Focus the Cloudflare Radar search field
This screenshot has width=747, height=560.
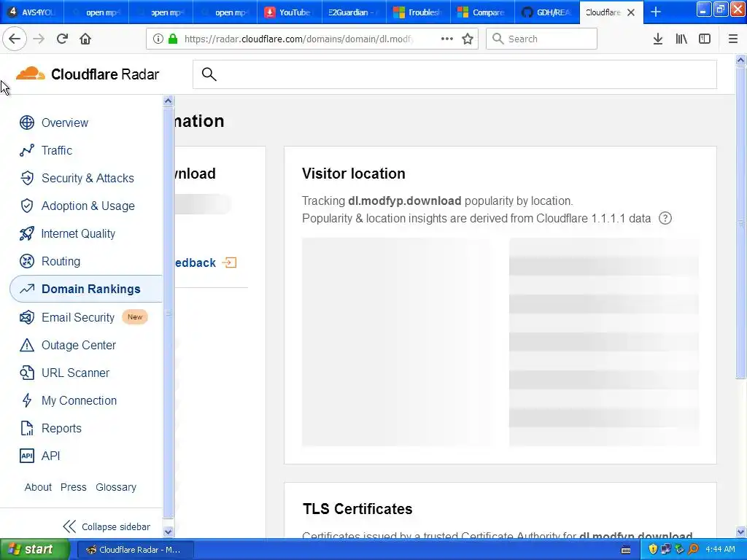click(454, 74)
